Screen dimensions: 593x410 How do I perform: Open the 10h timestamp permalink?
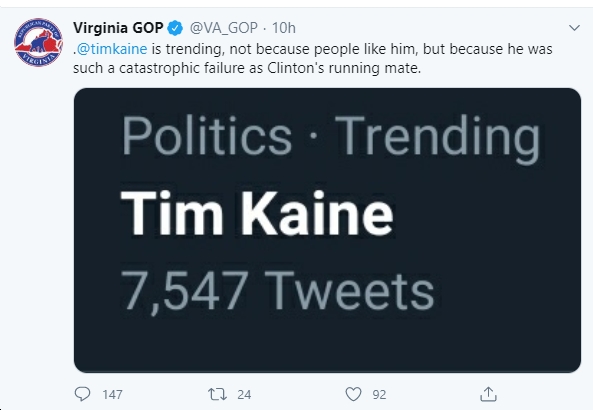(x=284, y=28)
